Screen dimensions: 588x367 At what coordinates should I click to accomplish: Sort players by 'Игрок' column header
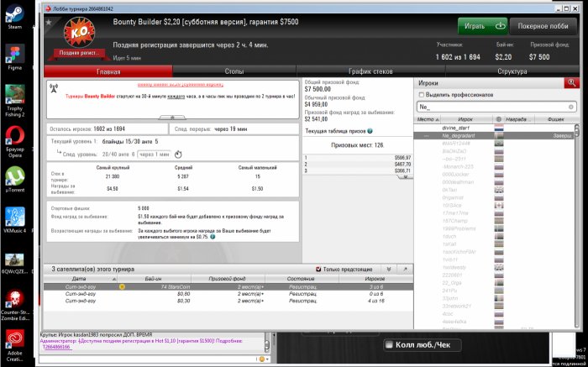tap(465, 119)
